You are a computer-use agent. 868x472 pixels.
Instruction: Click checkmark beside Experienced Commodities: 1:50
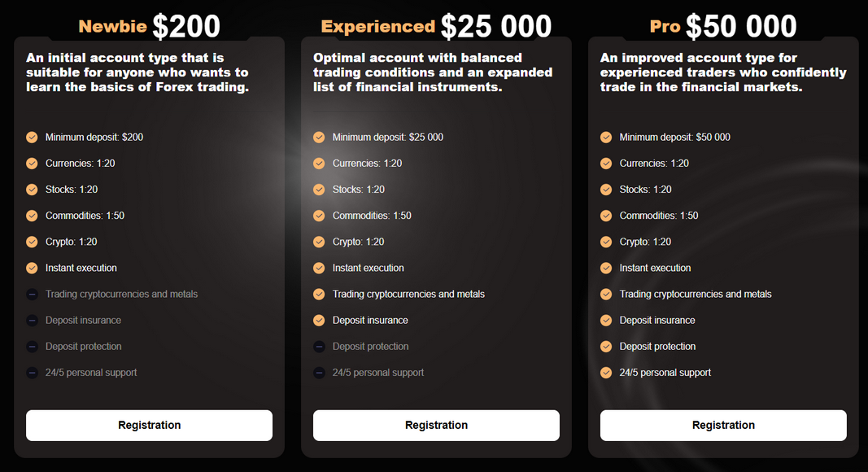click(x=319, y=216)
